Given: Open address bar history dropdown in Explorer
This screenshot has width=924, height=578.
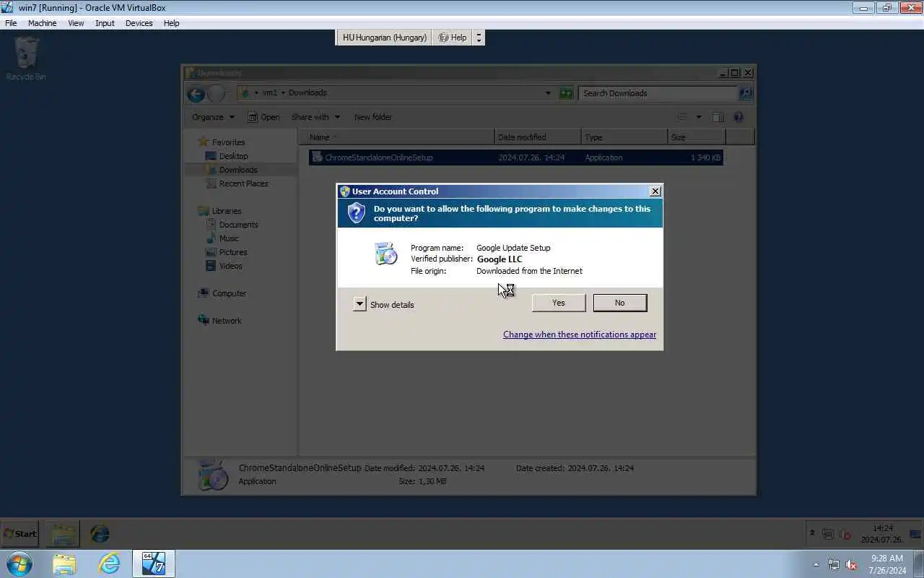Looking at the screenshot, I should [548, 93].
